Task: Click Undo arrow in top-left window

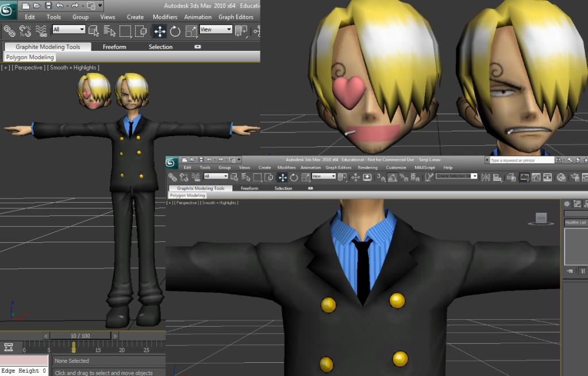Action: tap(60, 6)
